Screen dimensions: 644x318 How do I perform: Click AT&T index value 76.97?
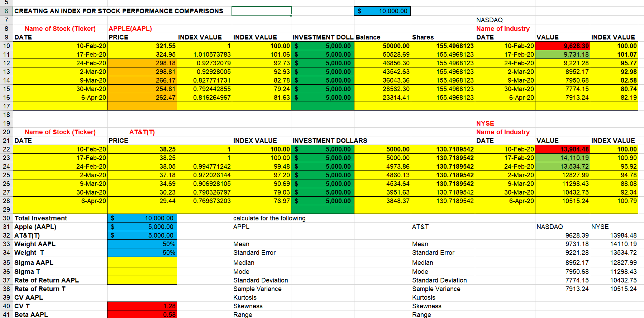[262, 201]
